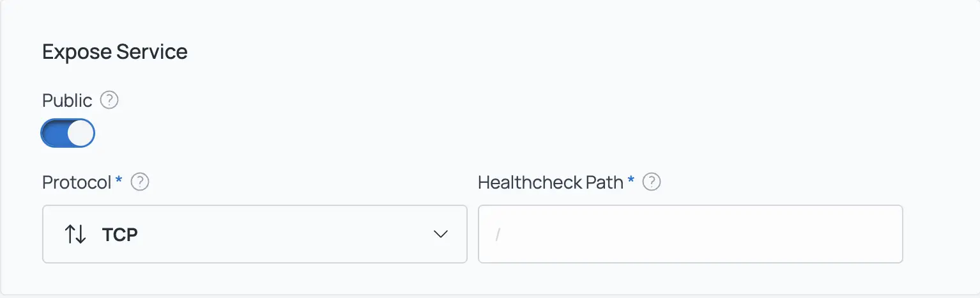The width and height of the screenshot is (980, 298).
Task: Click the Healthcheck Path label
Action: (x=550, y=182)
